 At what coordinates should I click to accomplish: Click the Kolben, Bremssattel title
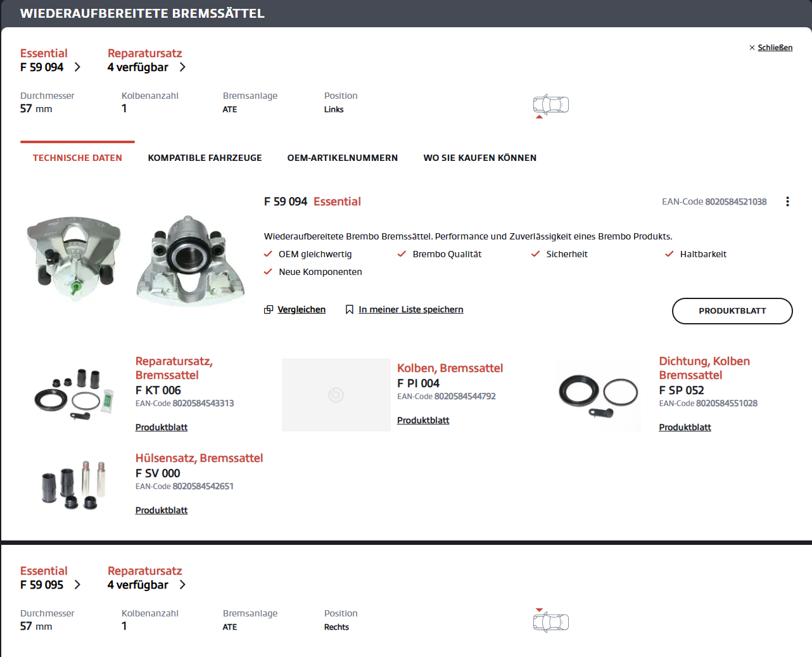(x=450, y=368)
